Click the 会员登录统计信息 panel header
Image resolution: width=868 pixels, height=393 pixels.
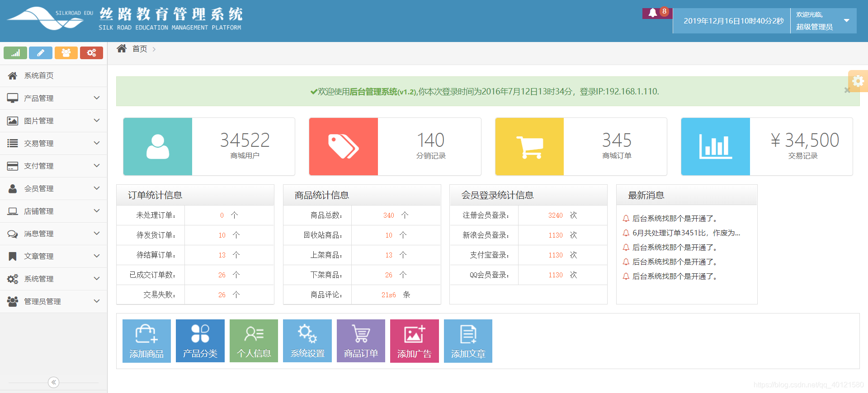coord(528,195)
